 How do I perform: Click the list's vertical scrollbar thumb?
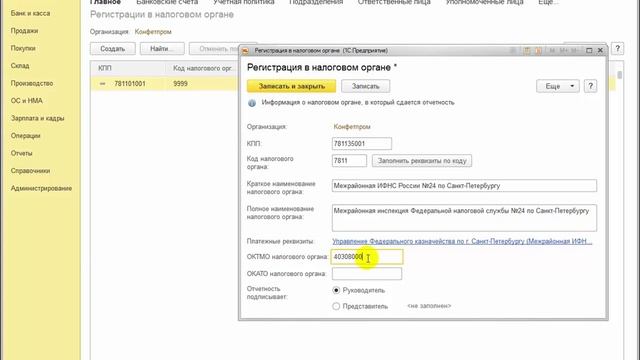[620, 75]
